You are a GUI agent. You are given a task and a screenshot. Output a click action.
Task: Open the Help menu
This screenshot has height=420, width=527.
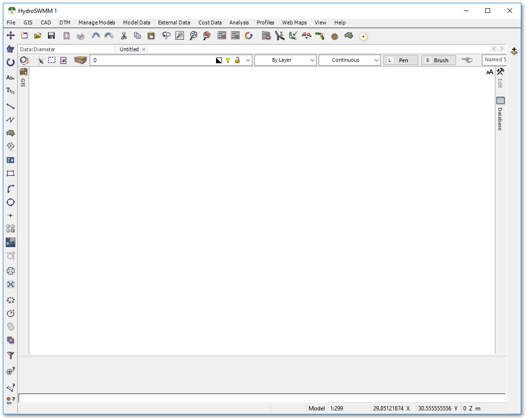pyautogui.click(x=340, y=23)
